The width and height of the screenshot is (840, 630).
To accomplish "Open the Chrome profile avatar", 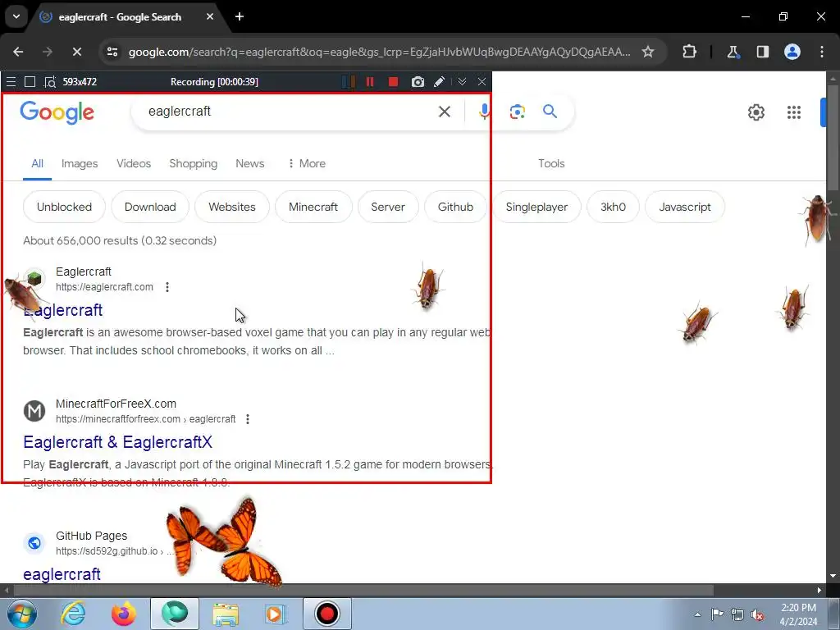I will coord(792,52).
